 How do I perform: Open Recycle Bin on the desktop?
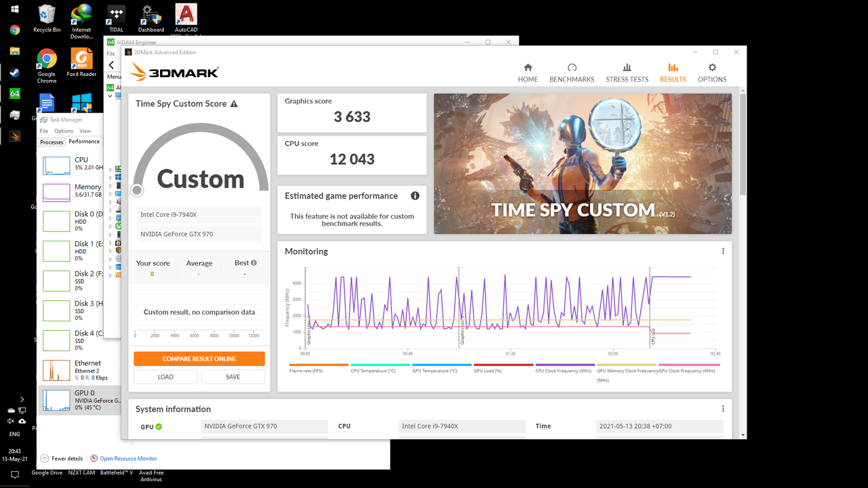(x=47, y=18)
